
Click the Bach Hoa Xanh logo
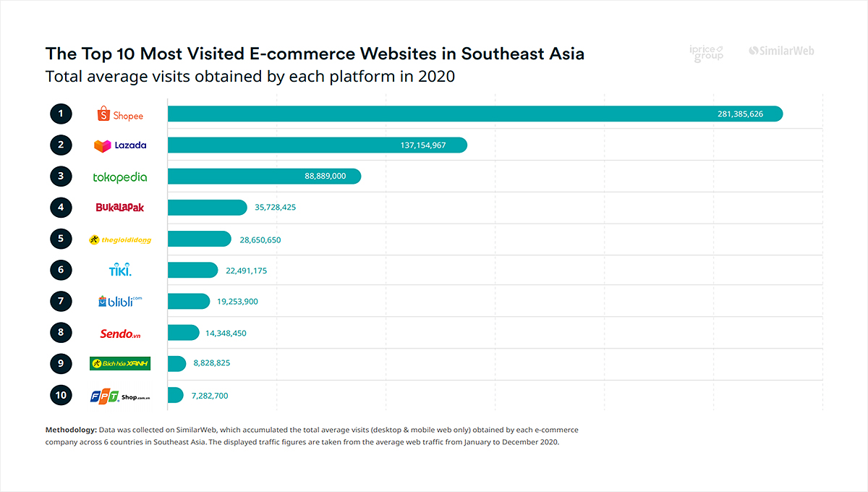(120, 363)
